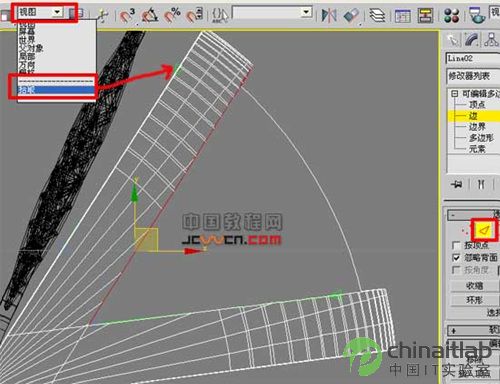Open the Curve Editor icon
The image size is (500, 384).
403,15
